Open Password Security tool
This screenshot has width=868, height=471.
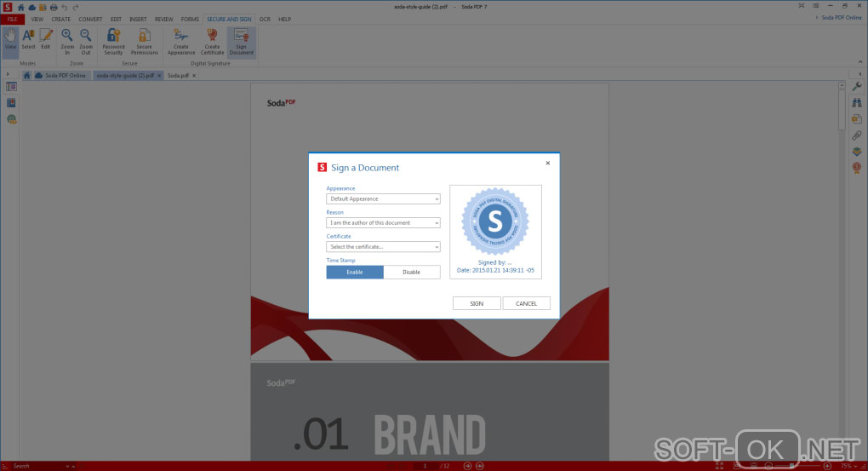(x=113, y=42)
